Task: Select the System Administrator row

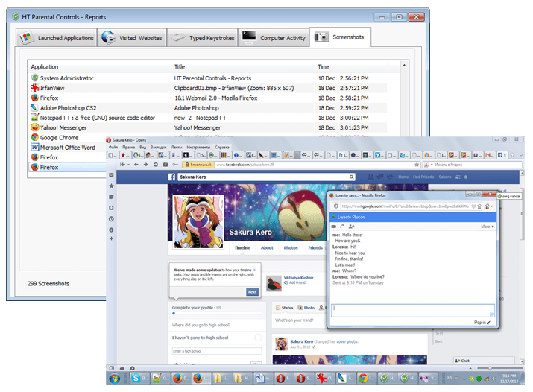Action: tap(209, 78)
